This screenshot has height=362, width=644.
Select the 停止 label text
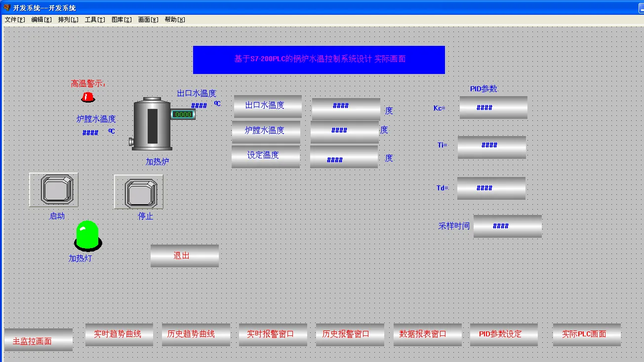(x=146, y=216)
